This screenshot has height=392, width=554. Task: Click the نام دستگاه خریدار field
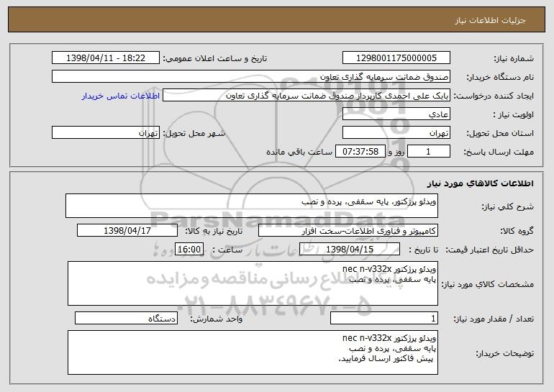[x=251, y=76]
